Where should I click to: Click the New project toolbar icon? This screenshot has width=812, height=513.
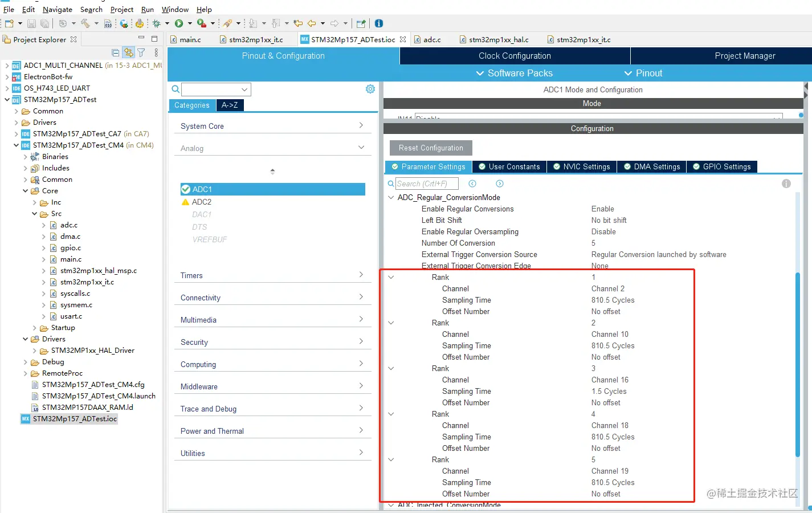pyautogui.click(x=9, y=23)
